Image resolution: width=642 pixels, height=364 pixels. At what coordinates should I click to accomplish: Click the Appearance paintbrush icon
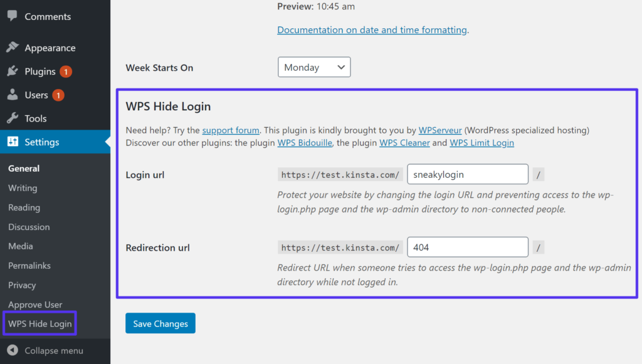(x=13, y=47)
